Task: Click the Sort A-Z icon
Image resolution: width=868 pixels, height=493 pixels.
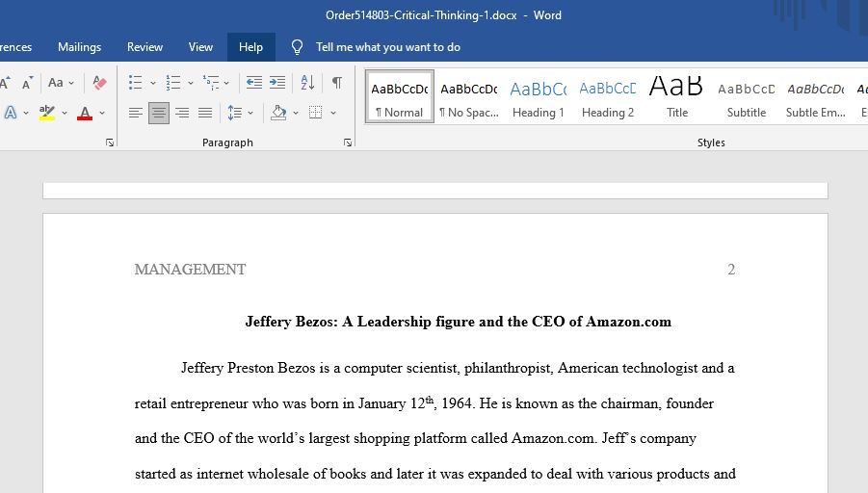Action: (x=307, y=83)
